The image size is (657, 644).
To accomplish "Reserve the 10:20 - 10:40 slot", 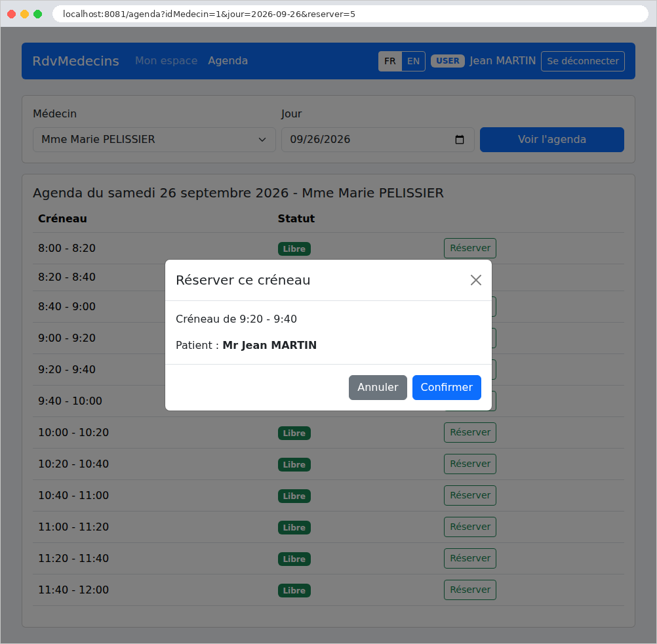I will point(469,464).
